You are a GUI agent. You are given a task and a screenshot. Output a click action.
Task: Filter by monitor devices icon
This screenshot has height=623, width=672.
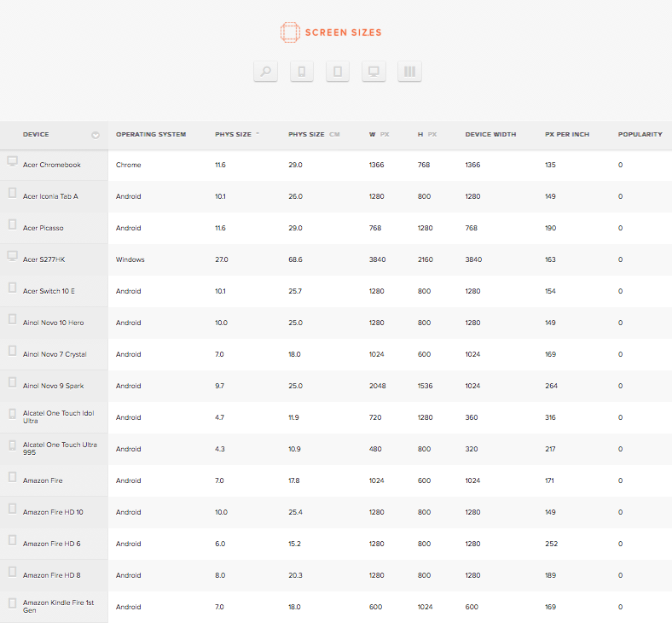point(374,71)
